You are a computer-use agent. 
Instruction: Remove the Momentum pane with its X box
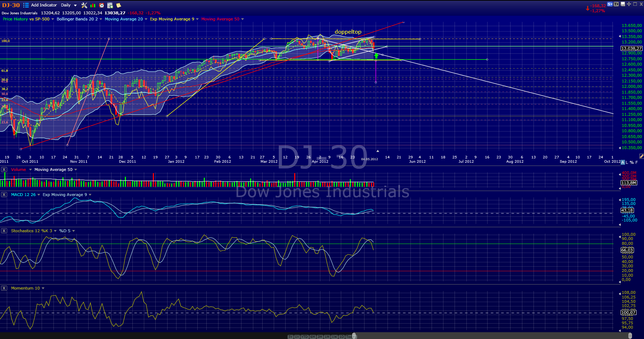4,288
